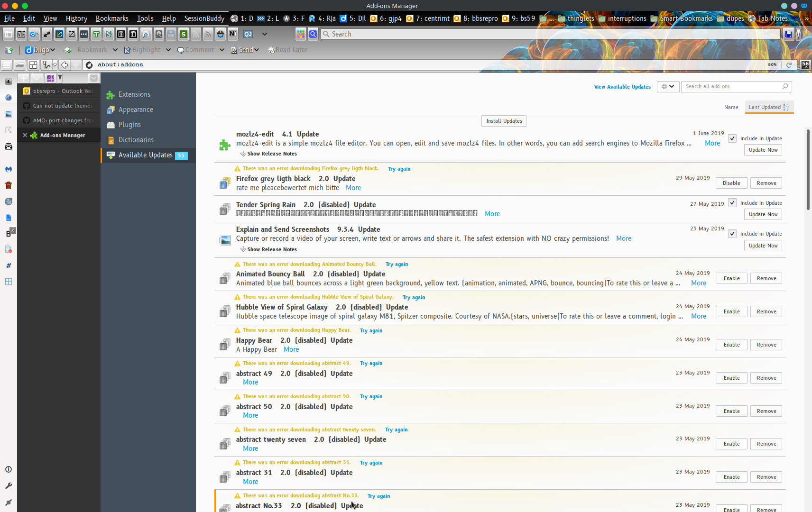Click the trash can icon in the left sidebar
Image resolution: width=812 pixels, height=512 pixels.
point(9,185)
